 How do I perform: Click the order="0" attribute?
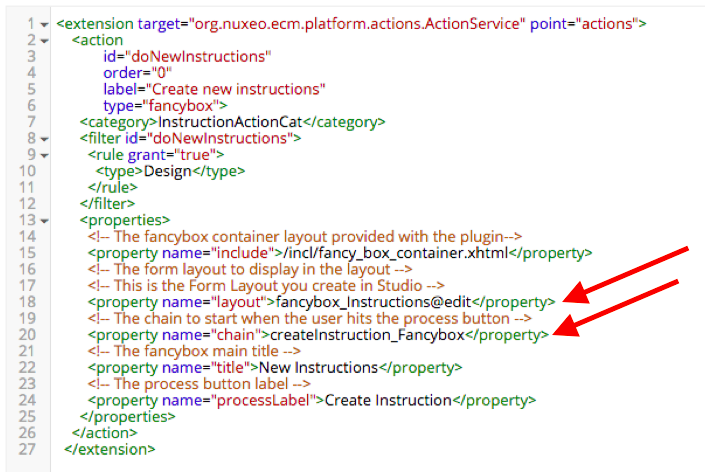[x=138, y=73]
